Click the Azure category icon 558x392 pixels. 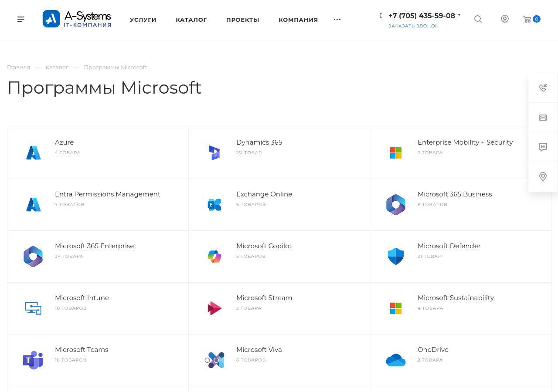pyautogui.click(x=33, y=153)
